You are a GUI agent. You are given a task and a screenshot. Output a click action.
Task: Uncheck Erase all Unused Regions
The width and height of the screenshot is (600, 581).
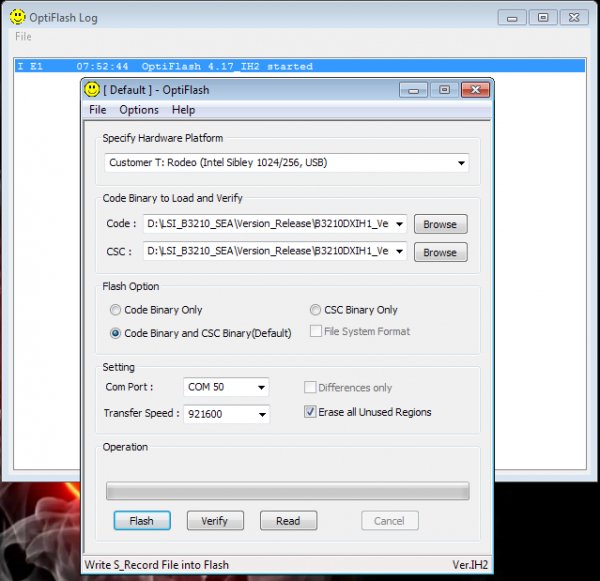310,412
